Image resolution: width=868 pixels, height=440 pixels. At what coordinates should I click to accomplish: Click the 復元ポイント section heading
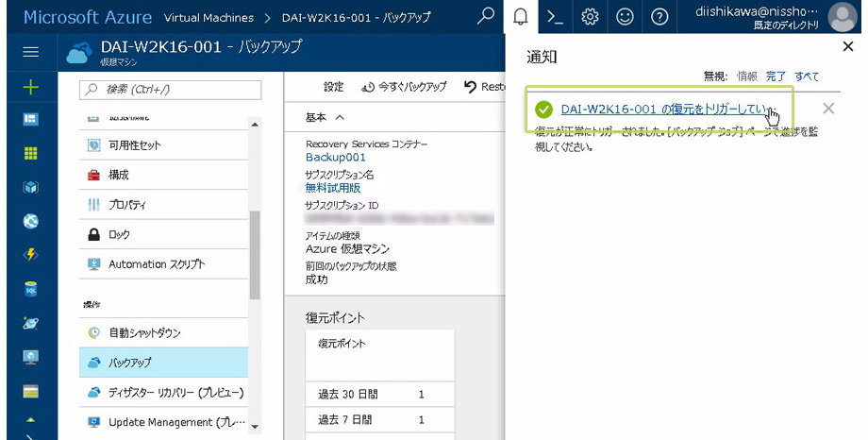pyautogui.click(x=335, y=317)
